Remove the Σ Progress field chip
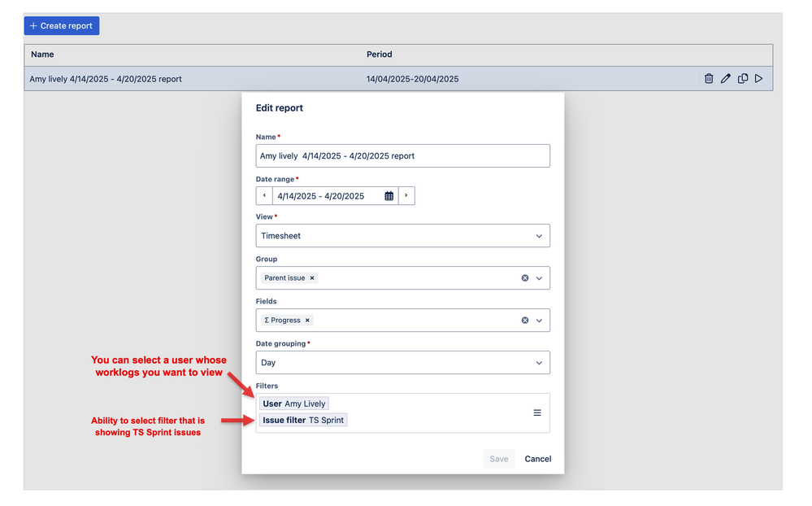This screenshot has height=506, width=812. tap(308, 320)
